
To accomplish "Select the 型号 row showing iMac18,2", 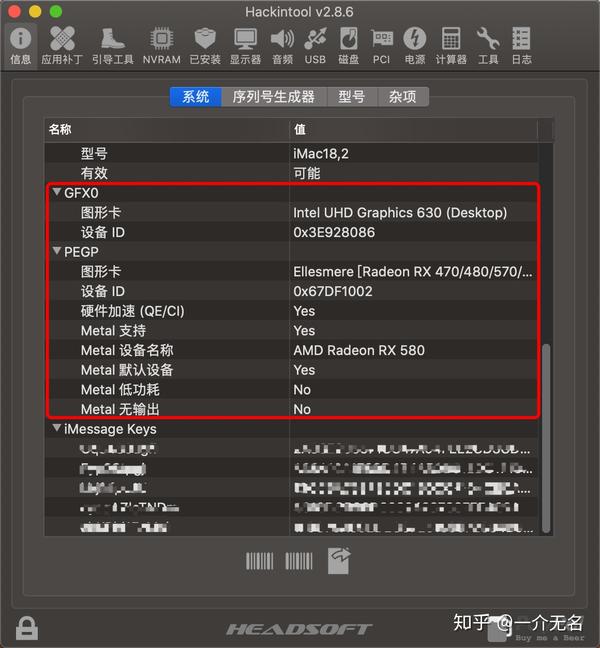I will pyautogui.click(x=291, y=154).
